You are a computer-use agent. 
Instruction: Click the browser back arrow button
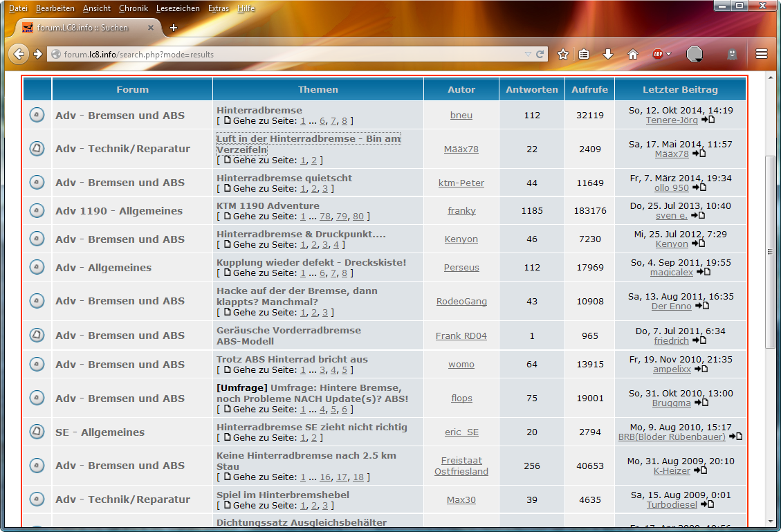click(19, 54)
